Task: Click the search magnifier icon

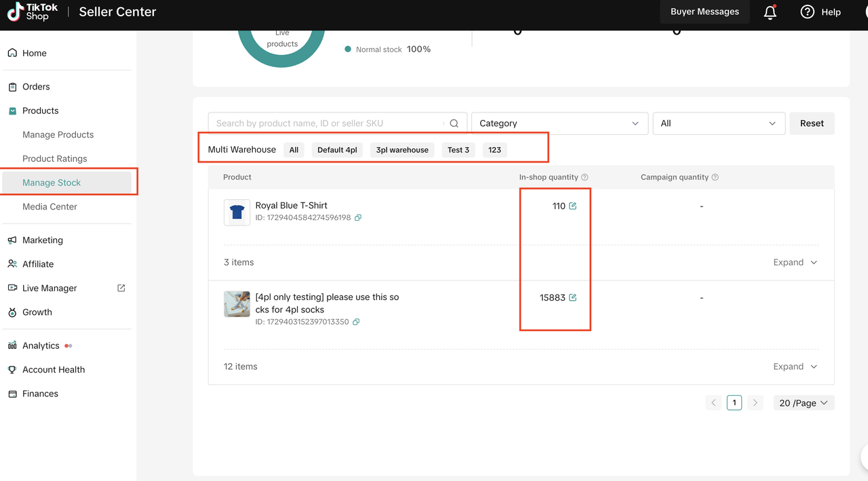Action: (454, 123)
